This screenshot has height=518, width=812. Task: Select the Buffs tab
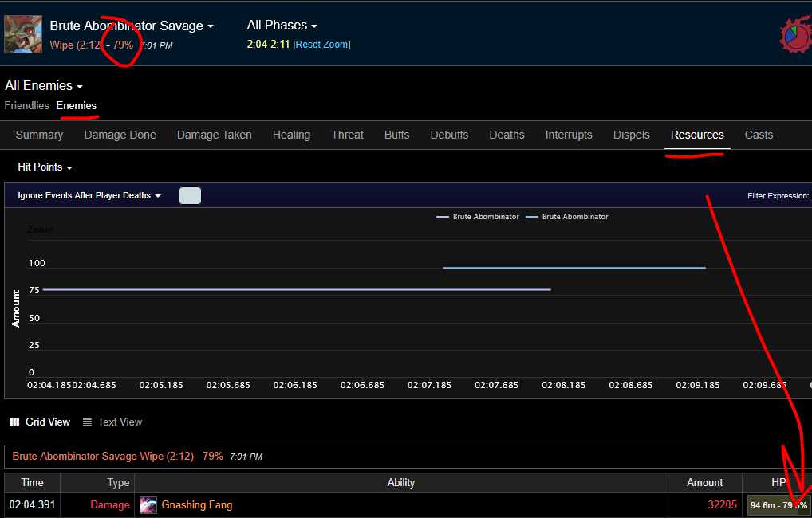click(396, 135)
